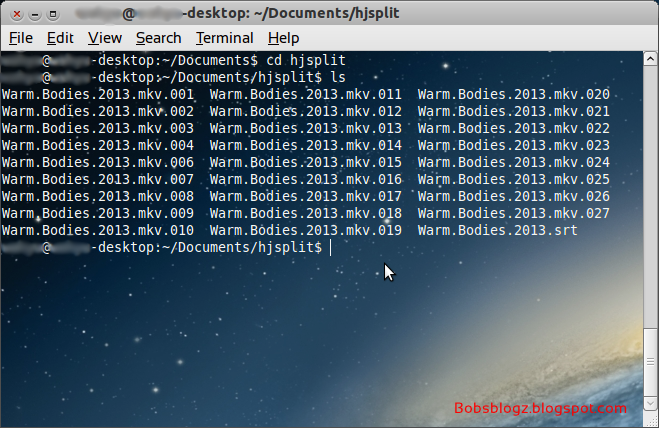Click file Warm.Bodies.2013.mkv.025
The width and height of the screenshot is (659, 428).
pyautogui.click(x=514, y=180)
